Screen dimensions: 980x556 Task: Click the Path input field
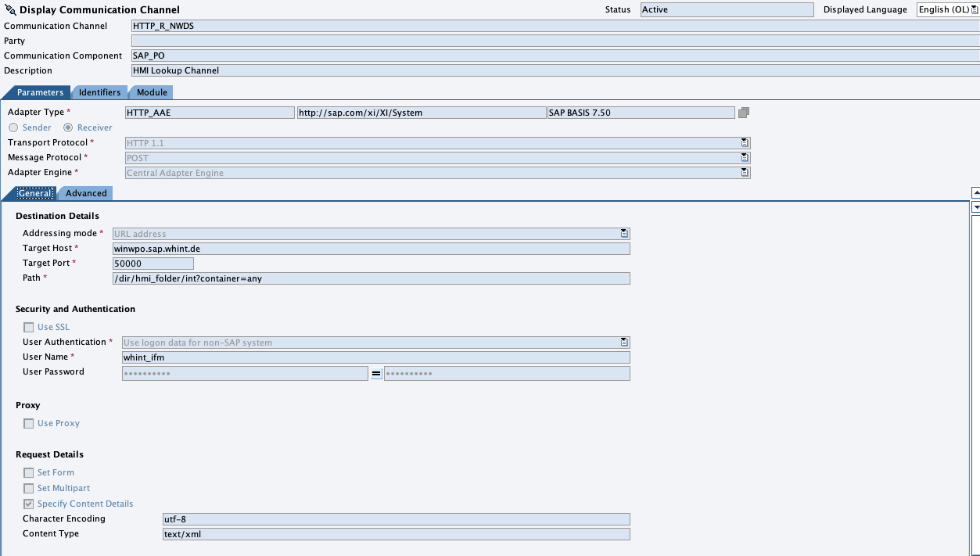371,278
